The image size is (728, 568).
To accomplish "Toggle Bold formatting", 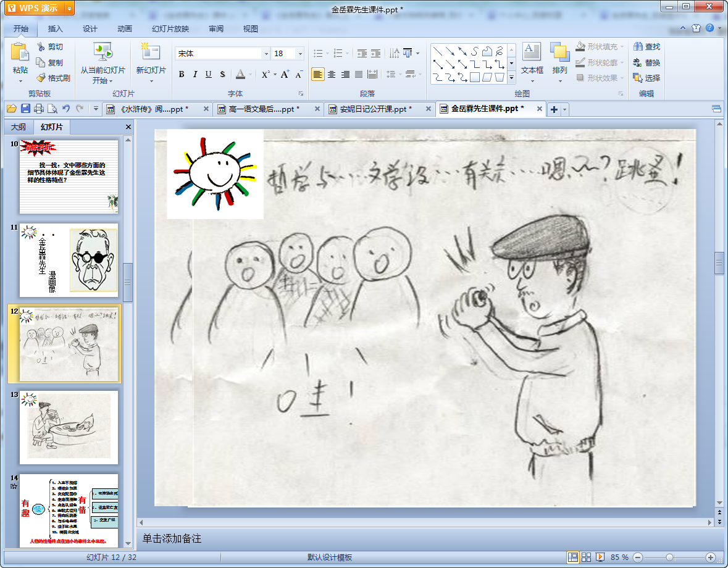I will [182, 75].
